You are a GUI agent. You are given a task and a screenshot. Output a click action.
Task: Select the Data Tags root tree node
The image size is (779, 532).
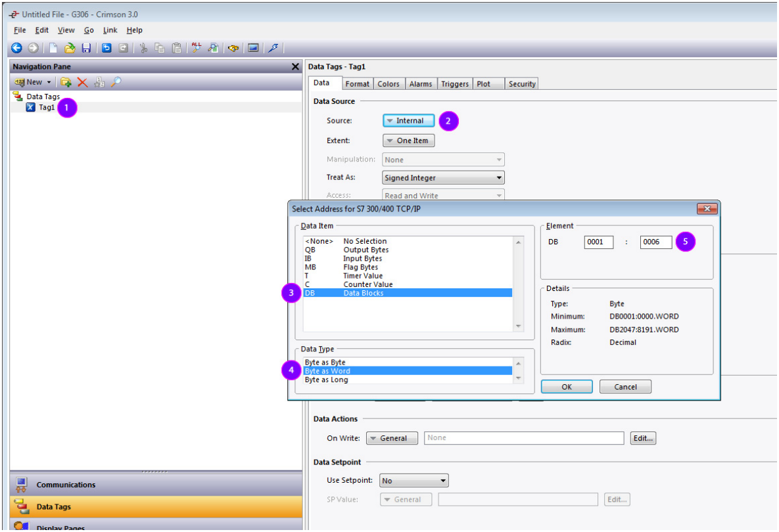[x=43, y=97]
